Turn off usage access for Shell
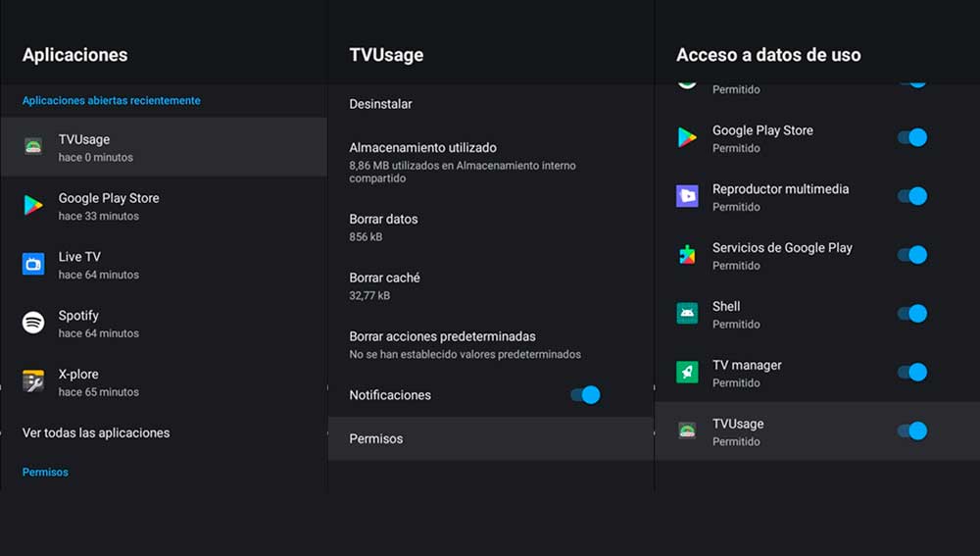This screenshot has width=980, height=556. (912, 314)
